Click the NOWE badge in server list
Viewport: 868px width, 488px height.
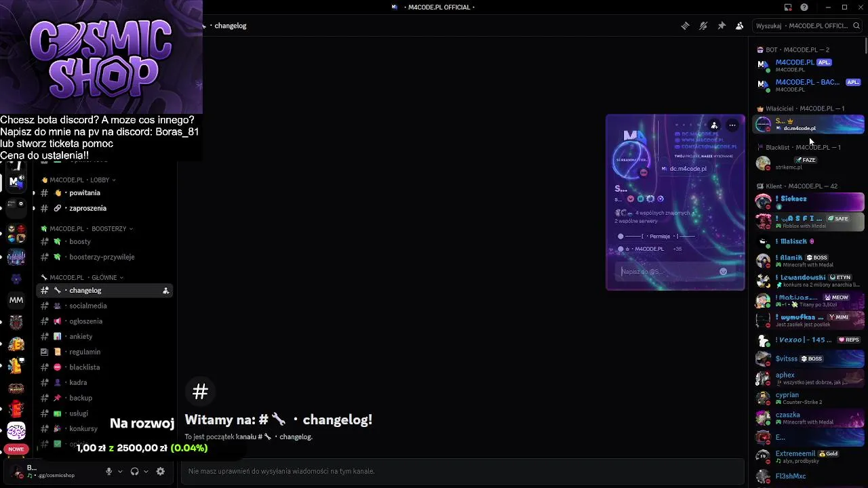[x=16, y=449]
